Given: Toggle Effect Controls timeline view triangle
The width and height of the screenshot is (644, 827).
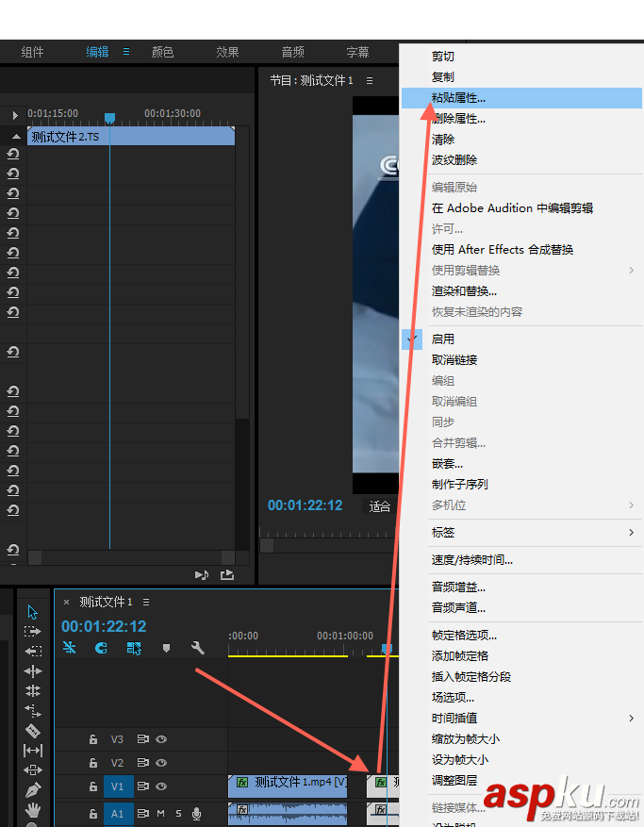Looking at the screenshot, I should 15,115.
